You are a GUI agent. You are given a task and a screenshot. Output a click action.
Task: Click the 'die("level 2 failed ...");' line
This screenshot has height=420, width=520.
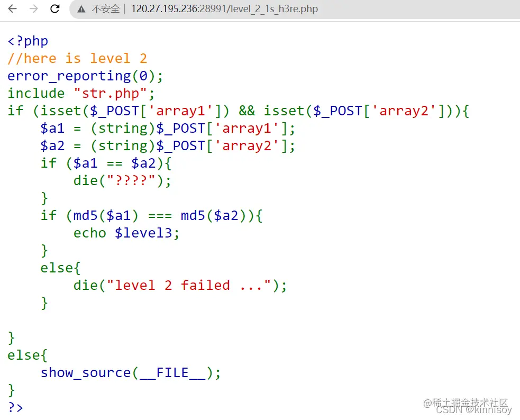pyautogui.click(x=180, y=286)
